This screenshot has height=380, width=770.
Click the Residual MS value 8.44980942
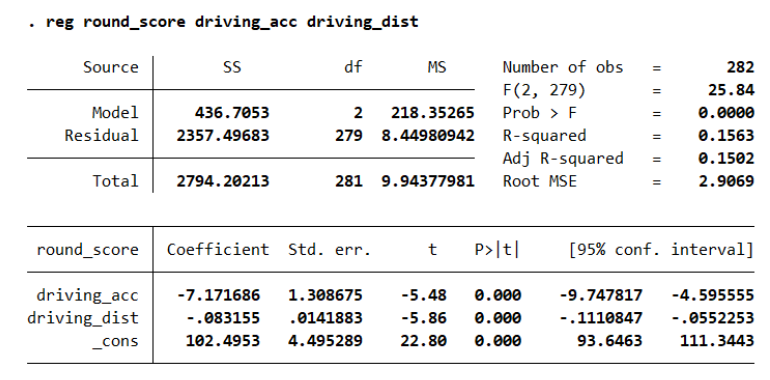pyautogui.click(x=428, y=136)
